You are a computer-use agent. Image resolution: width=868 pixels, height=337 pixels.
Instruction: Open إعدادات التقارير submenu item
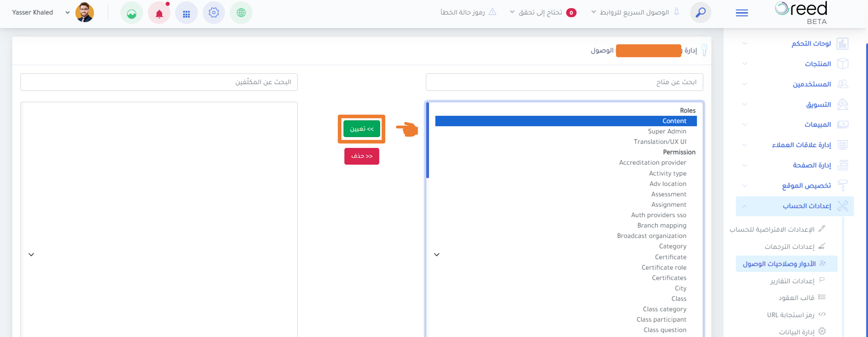click(792, 281)
